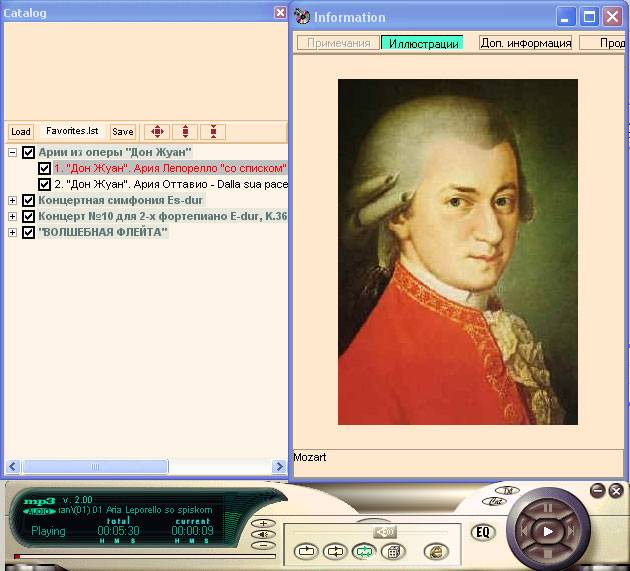This screenshot has height=571, width=630.
Task: Click the Catalog scrollbar right arrow
Action: (278, 467)
